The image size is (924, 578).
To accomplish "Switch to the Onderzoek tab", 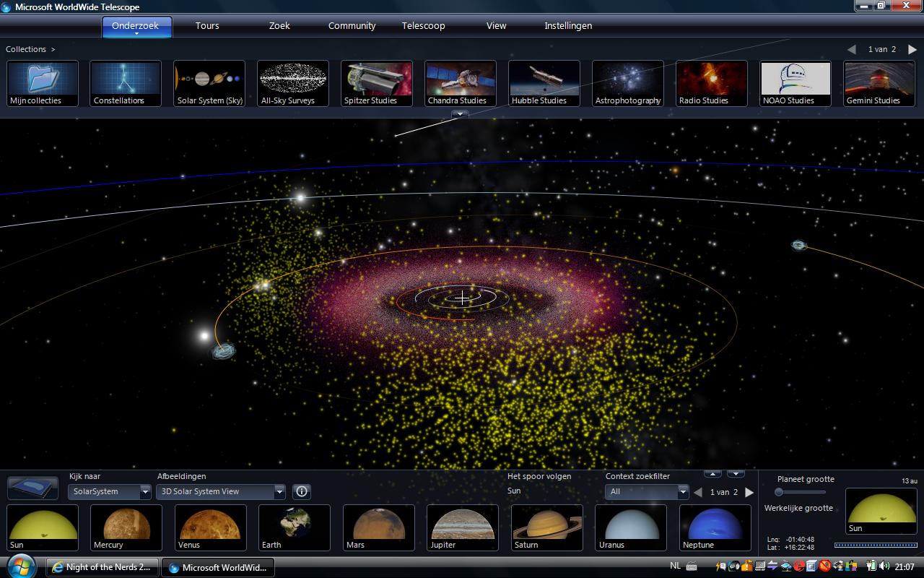I will point(136,27).
